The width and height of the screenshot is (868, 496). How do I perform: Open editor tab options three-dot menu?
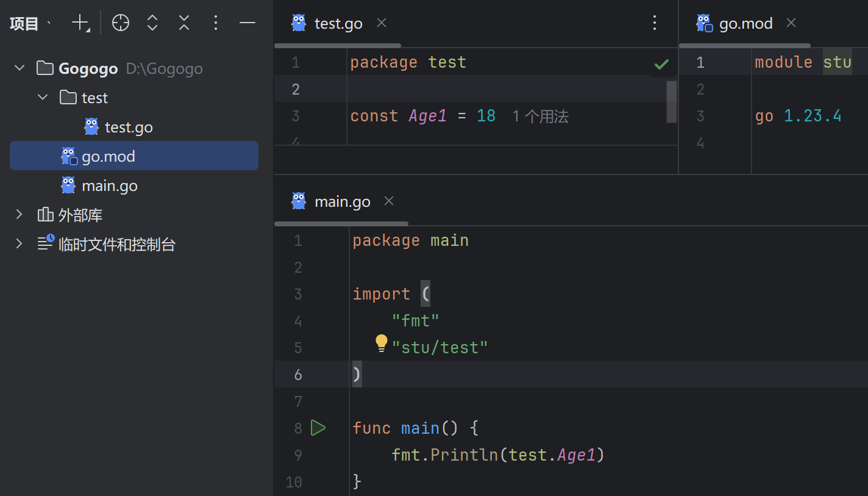point(655,23)
